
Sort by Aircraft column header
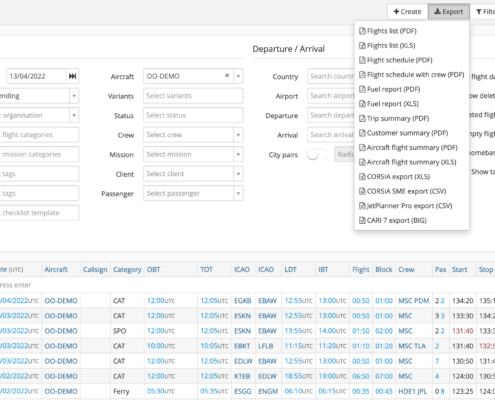pyautogui.click(x=56, y=269)
